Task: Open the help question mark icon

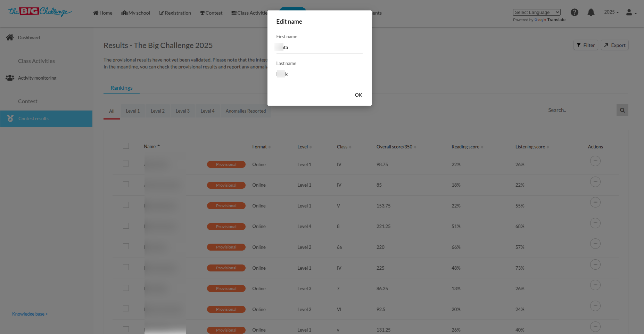Action: click(575, 12)
